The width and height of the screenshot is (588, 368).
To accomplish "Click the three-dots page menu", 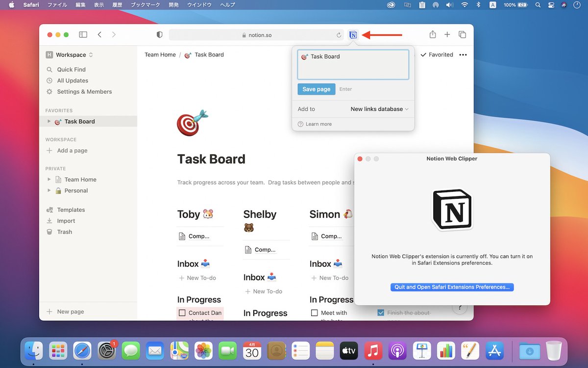I will coord(463,55).
